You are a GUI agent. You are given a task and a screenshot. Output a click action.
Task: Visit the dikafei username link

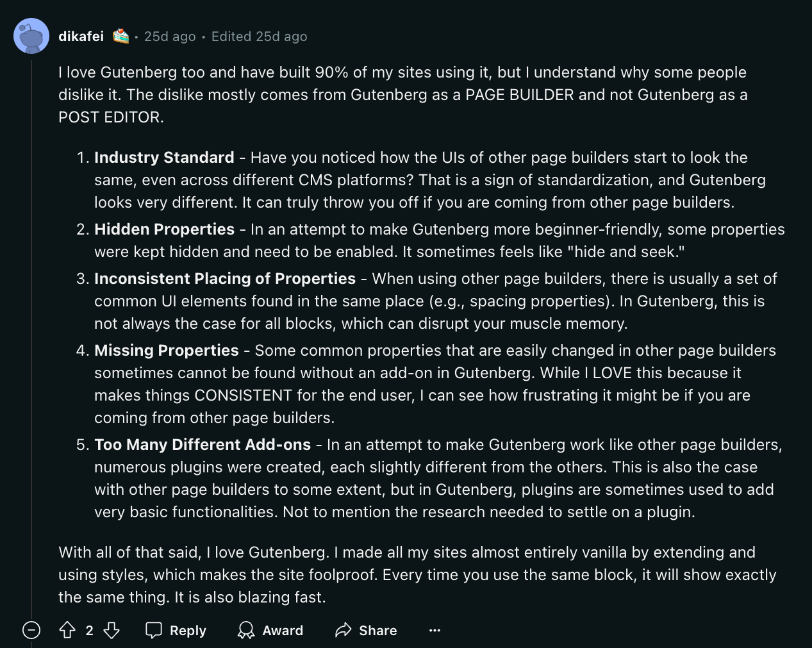pos(81,37)
